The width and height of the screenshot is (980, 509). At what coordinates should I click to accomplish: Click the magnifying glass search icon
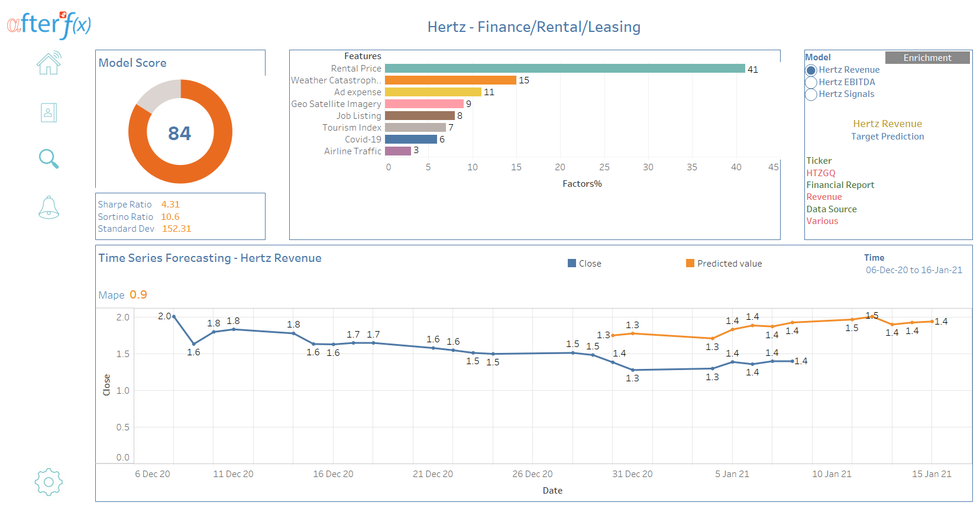tap(48, 159)
